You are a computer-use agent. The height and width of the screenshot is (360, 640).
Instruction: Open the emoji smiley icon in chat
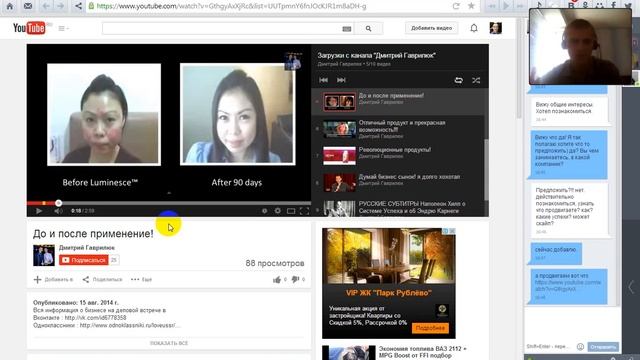point(580,347)
